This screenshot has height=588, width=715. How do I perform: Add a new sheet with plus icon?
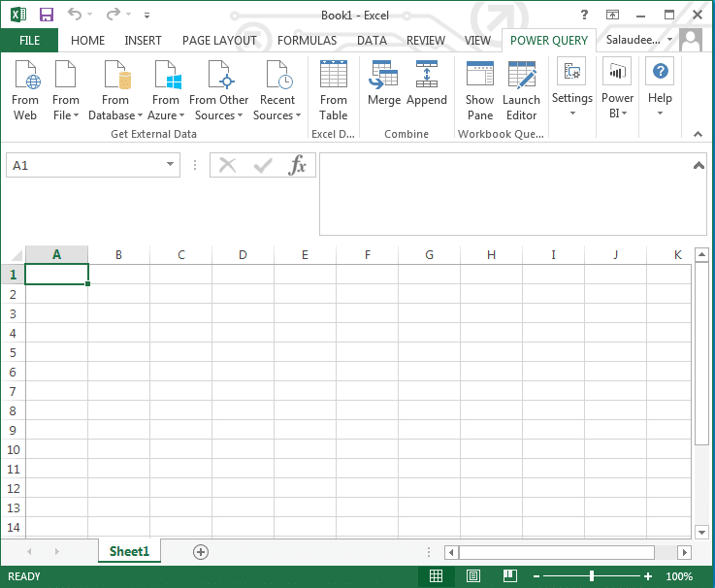201,552
